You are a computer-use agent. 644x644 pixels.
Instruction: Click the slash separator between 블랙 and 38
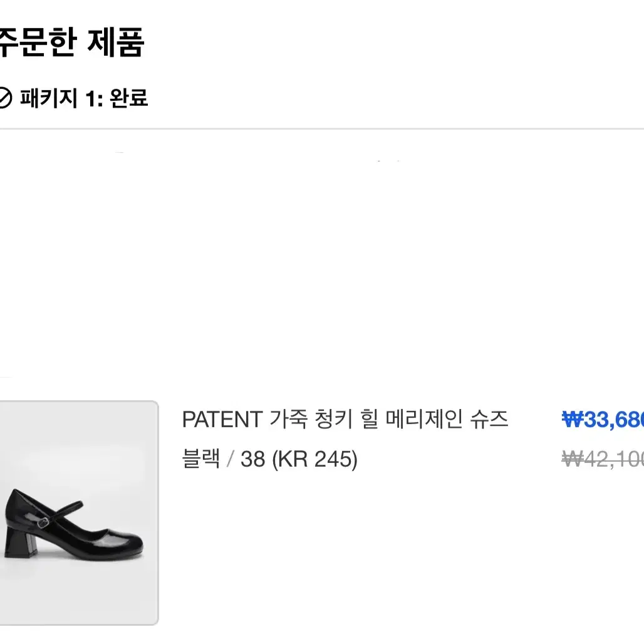click(230, 459)
